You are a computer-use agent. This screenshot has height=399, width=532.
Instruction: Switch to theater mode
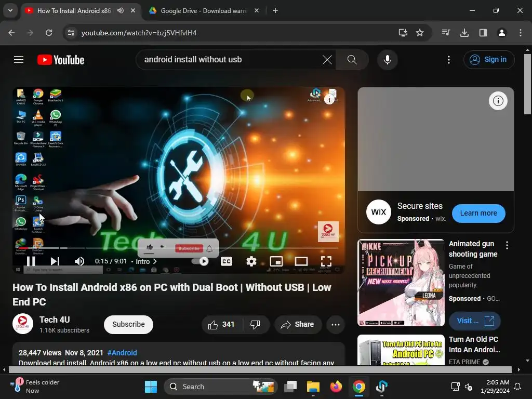click(x=301, y=261)
